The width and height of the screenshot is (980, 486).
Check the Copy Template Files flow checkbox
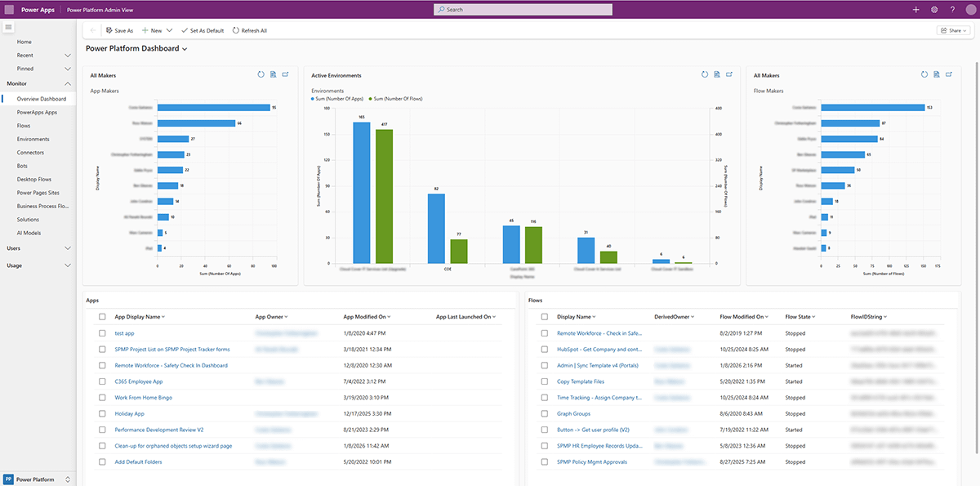point(544,381)
